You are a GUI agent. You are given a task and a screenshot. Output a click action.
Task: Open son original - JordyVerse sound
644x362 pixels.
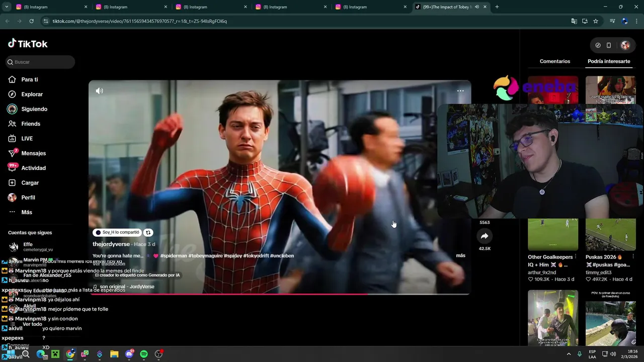pyautogui.click(x=127, y=287)
